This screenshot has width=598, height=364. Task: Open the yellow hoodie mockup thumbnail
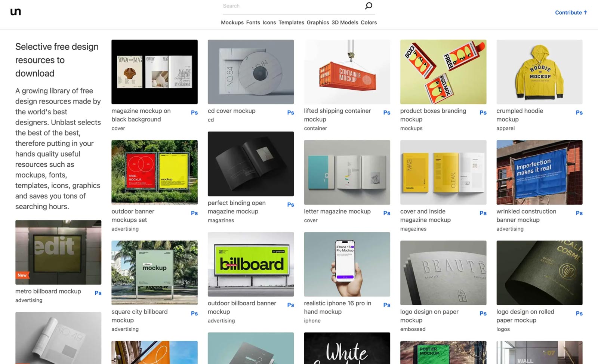[x=539, y=72]
